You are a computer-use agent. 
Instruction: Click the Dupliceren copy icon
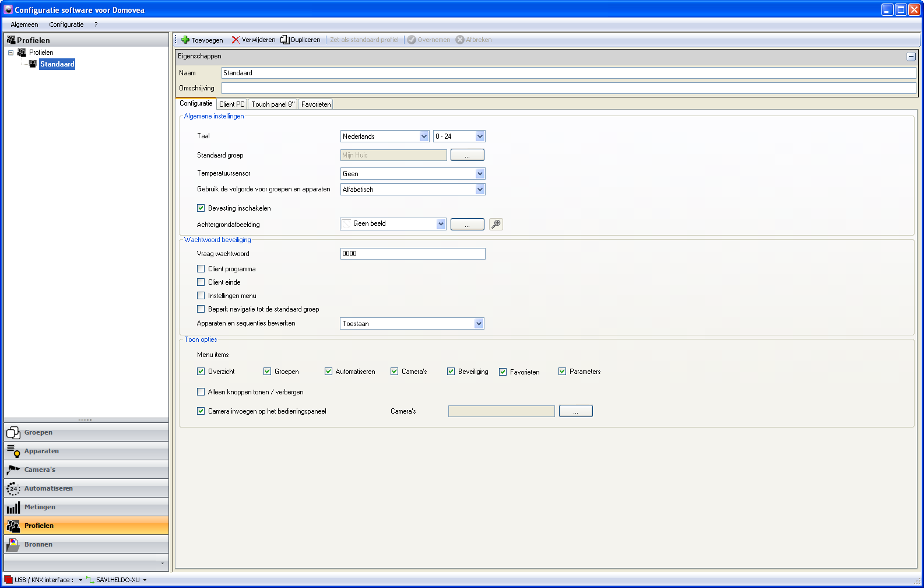pyautogui.click(x=285, y=40)
